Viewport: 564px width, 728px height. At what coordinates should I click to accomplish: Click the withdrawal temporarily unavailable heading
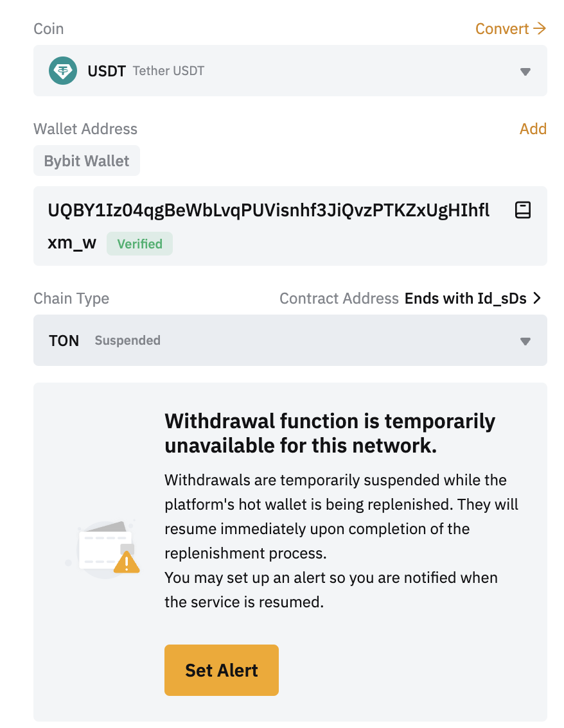point(330,433)
